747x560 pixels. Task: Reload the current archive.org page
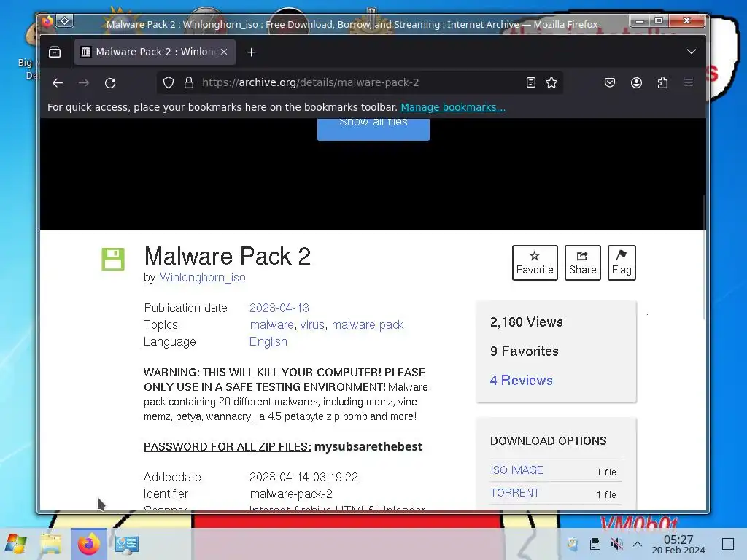(x=110, y=83)
